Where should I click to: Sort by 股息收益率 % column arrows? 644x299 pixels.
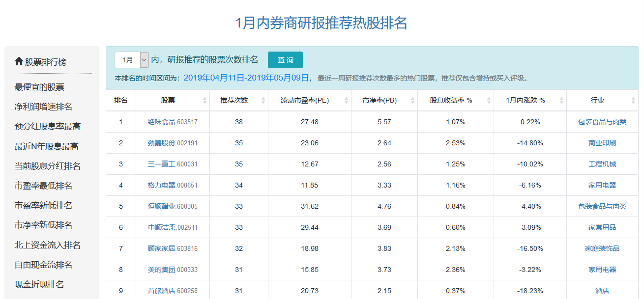point(489,100)
